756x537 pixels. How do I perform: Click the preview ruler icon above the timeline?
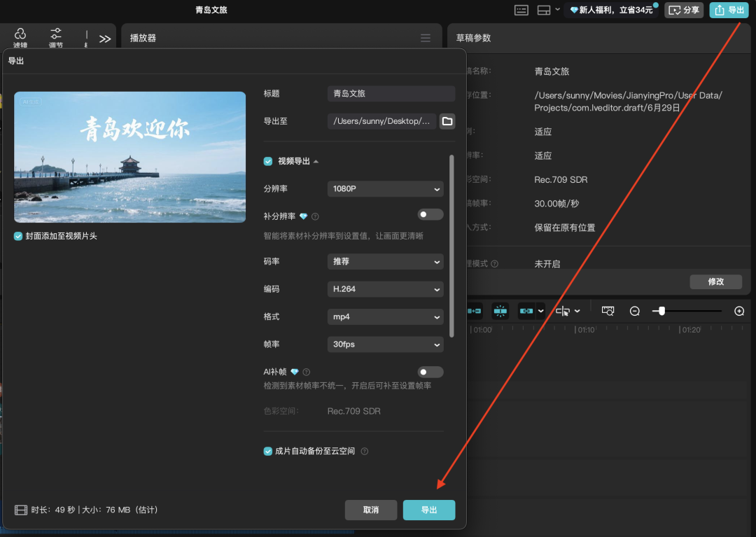coord(607,310)
